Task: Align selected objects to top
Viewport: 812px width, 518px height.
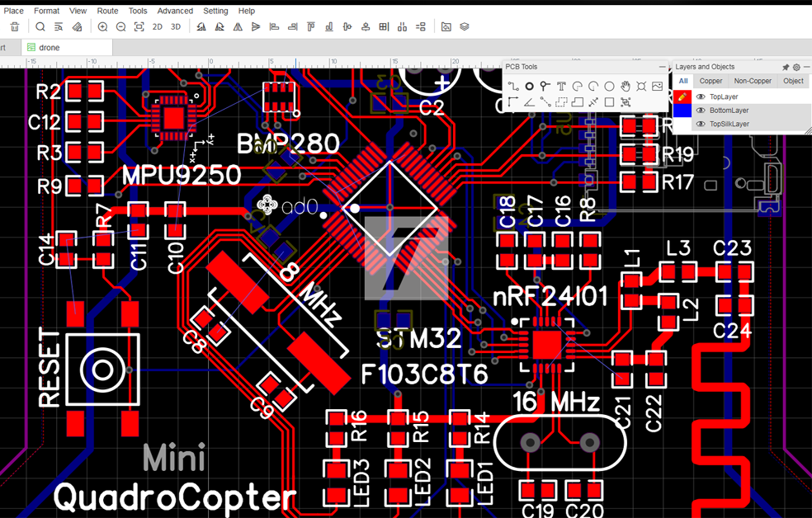Action: point(311,27)
